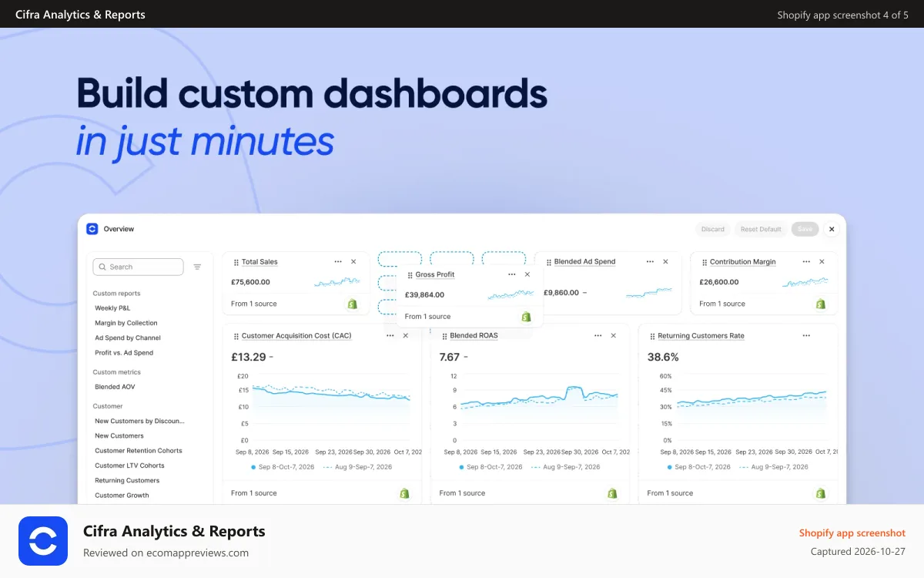The width and height of the screenshot is (924, 578).
Task: Select the Customer Growth sidebar item
Action: coord(122,496)
